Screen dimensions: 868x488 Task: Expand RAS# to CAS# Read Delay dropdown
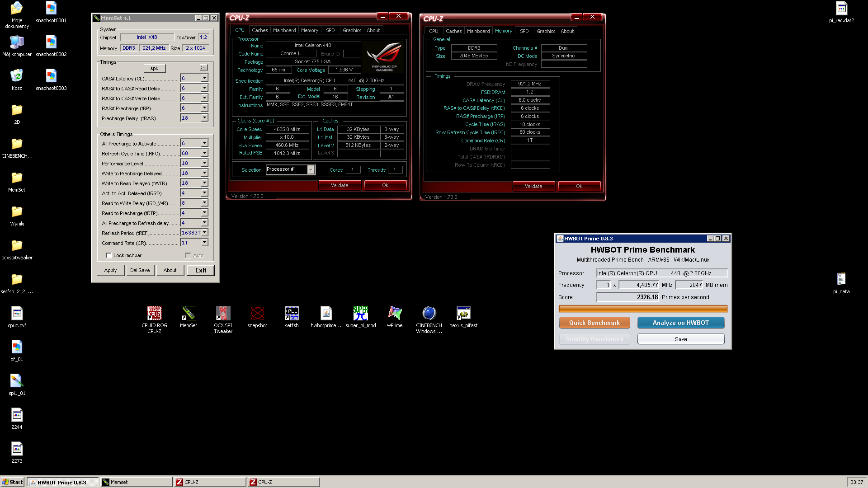click(204, 88)
